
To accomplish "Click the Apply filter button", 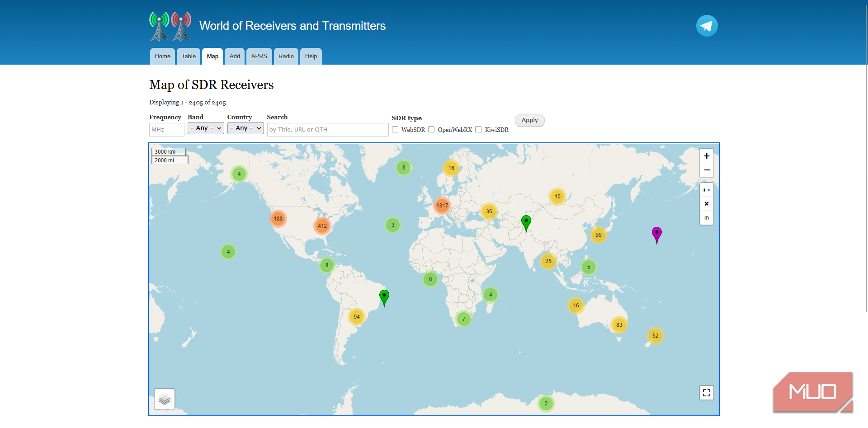I will [x=530, y=120].
